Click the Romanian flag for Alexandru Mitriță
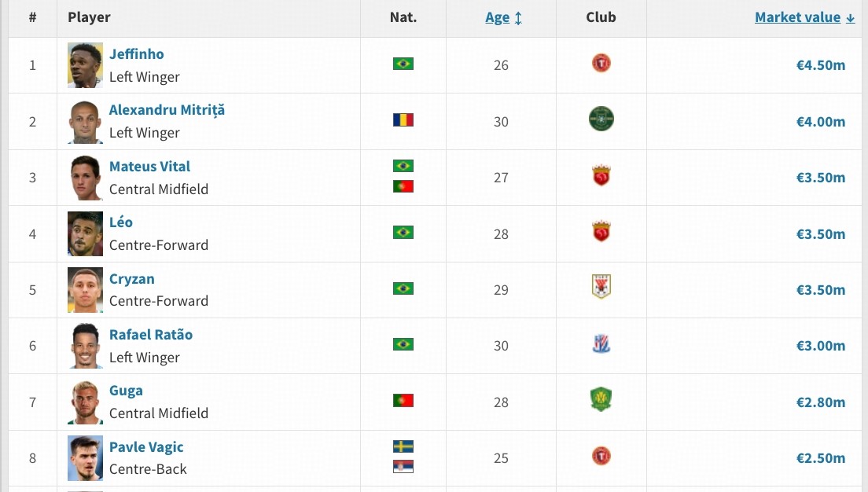 (x=403, y=120)
